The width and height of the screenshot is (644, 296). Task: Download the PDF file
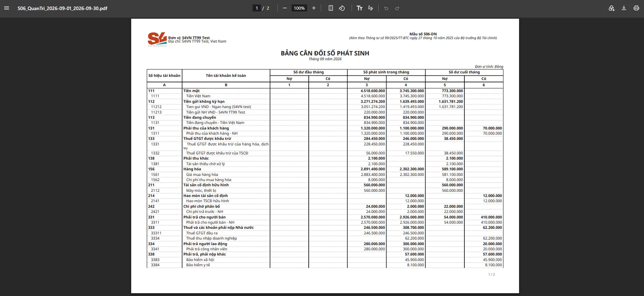(x=624, y=8)
